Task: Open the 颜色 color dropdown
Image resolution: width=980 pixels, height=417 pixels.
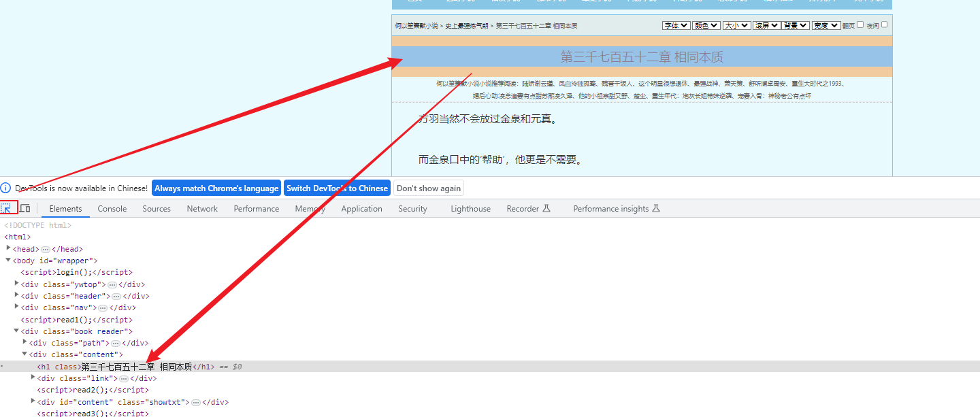Action: 706,24
